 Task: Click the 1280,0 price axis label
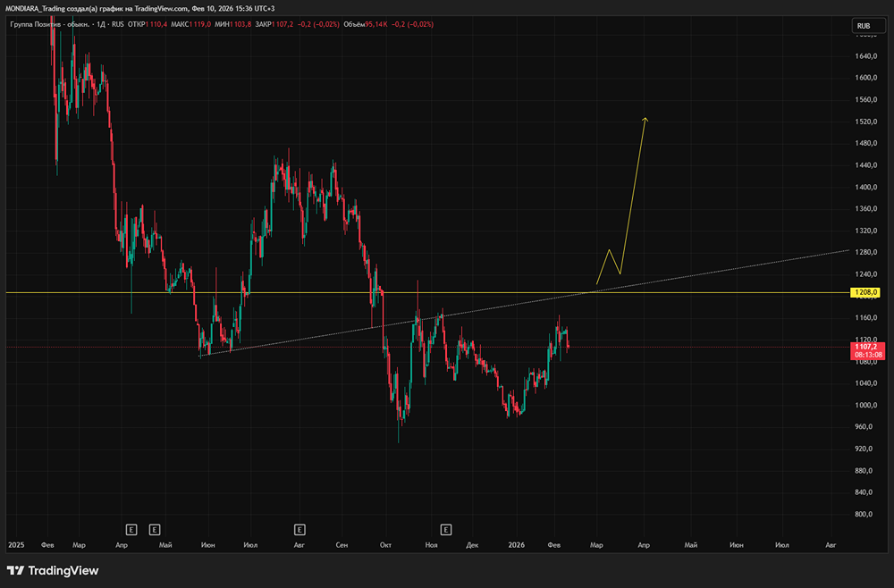point(865,252)
